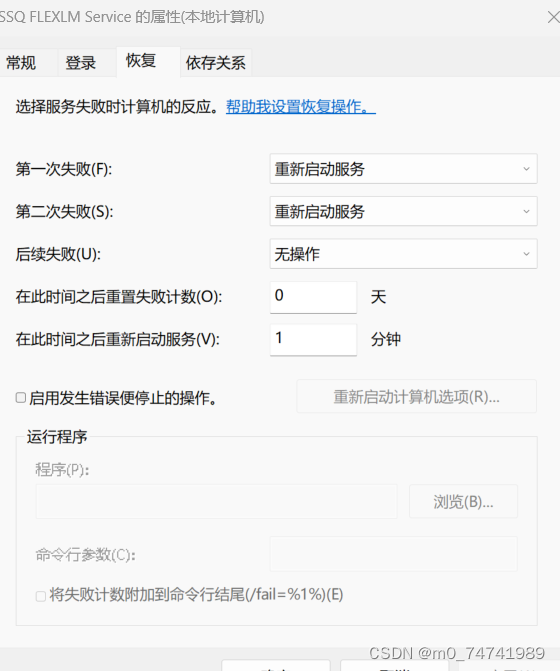Click the 浏览(B)... browse button
This screenshot has height=671, width=560.
(463, 501)
